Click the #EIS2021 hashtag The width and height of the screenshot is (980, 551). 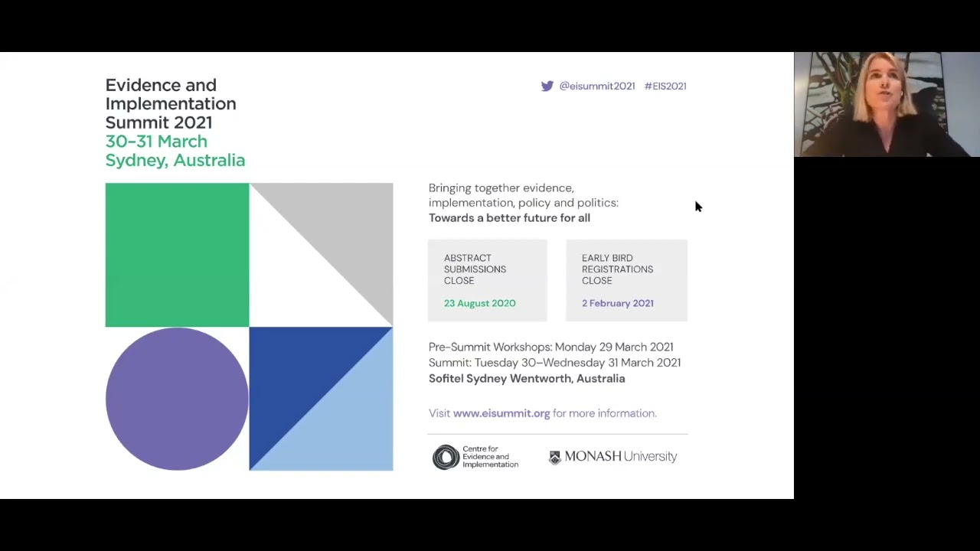pyautogui.click(x=665, y=86)
